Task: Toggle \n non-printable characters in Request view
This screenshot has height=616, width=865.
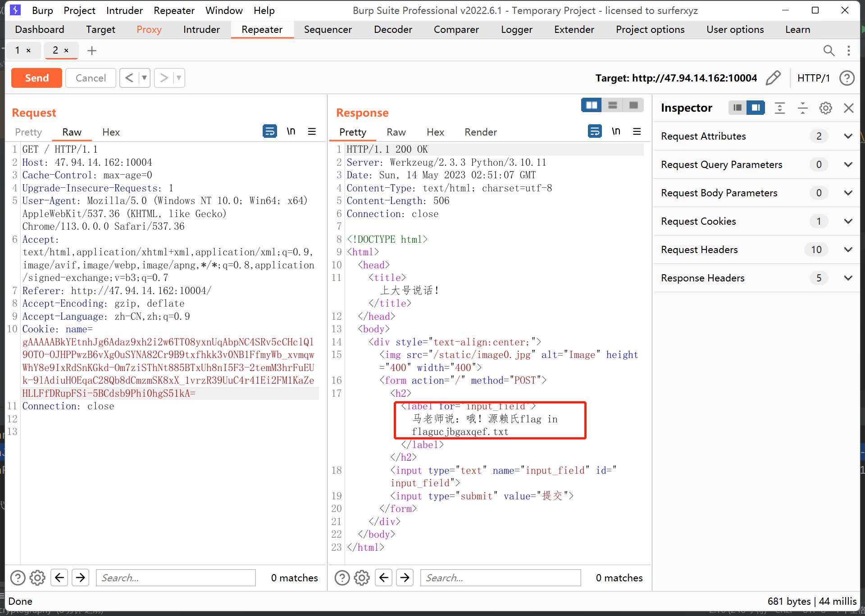Action: tap(291, 131)
